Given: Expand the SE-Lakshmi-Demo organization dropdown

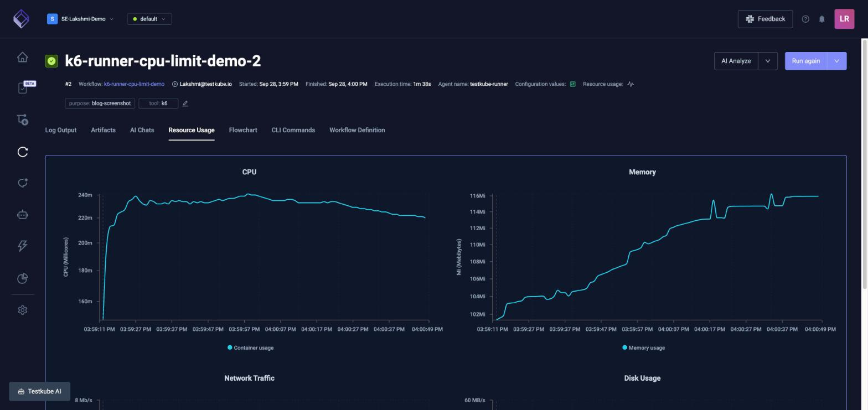Looking at the screenshot, I should coord(81,19).
